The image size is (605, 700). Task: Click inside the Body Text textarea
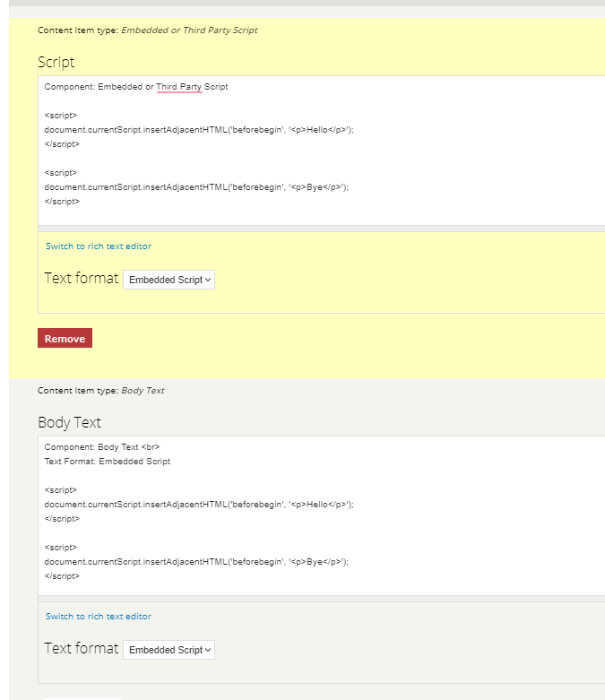(x=322, y=515)
